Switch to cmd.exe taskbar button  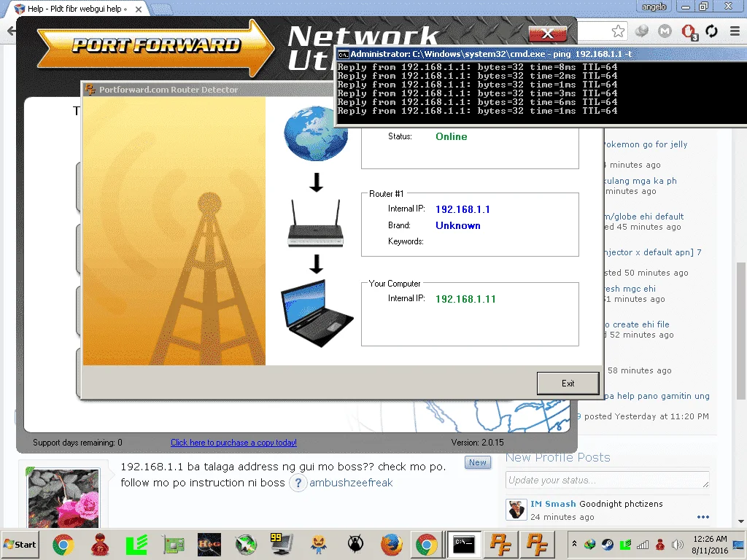464,544
